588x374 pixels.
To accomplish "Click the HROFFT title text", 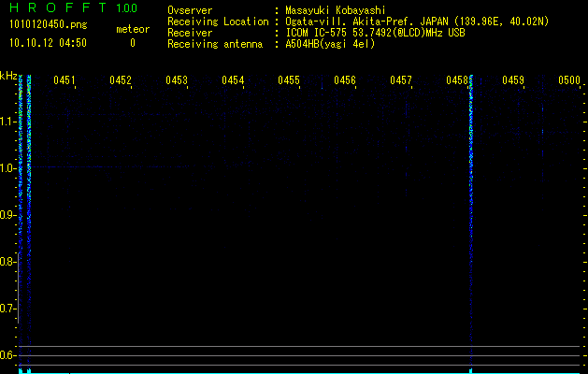I will [58, 7].
